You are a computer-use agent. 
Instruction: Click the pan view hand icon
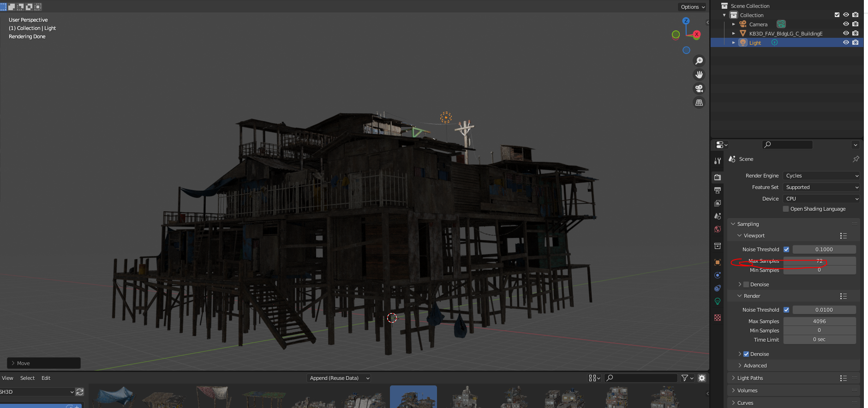coord(699,75)
